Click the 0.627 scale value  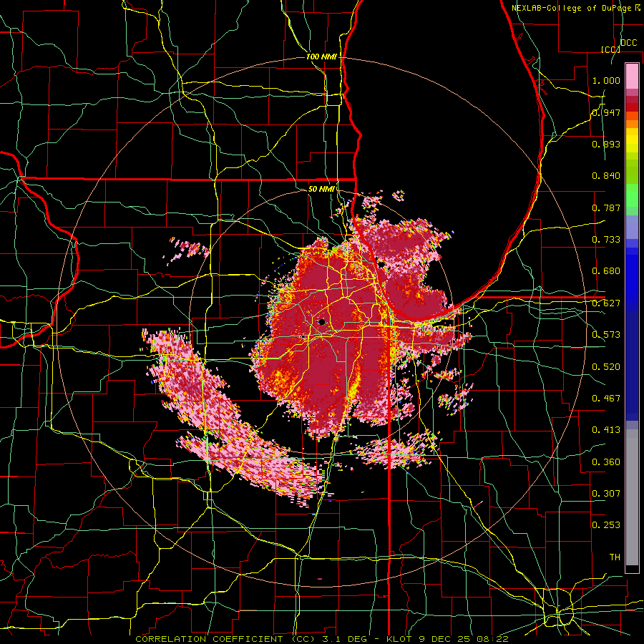point(606,303)
